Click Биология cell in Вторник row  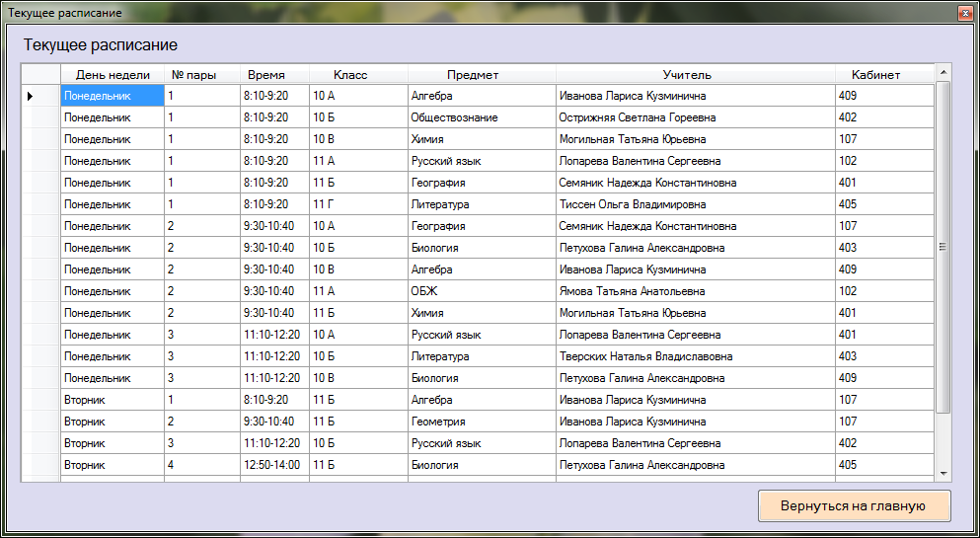click(482, 465)
